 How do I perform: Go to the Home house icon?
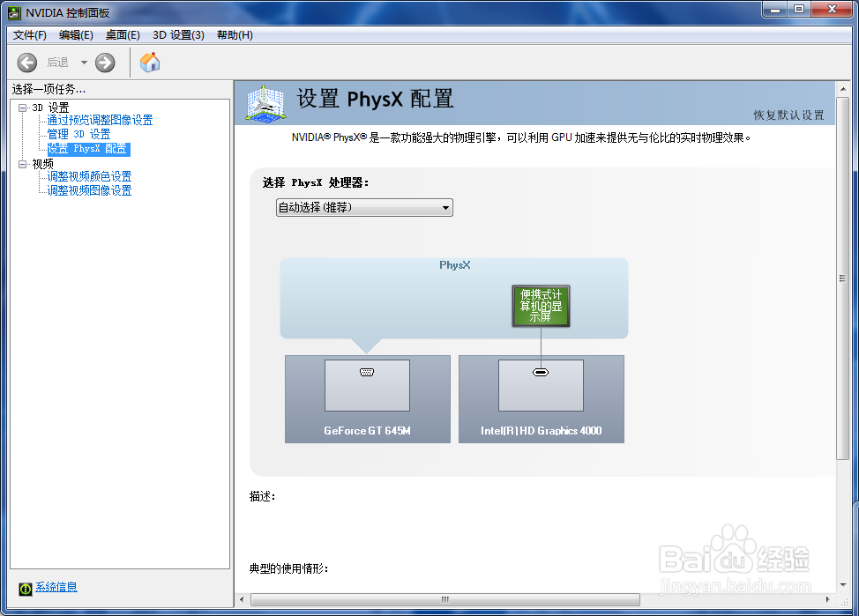tap(150, 63)
